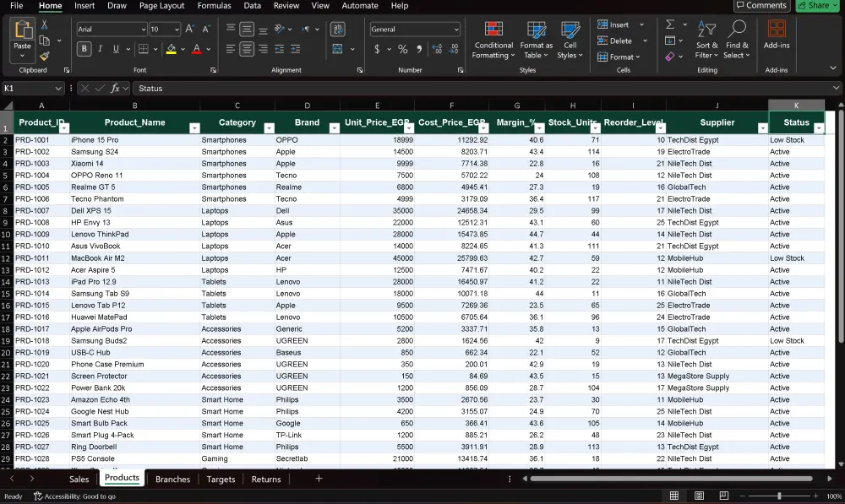The height and width of the screenshot is (504, 845).
Task: Open the Formulas ribbon tab
Action: 214,5
